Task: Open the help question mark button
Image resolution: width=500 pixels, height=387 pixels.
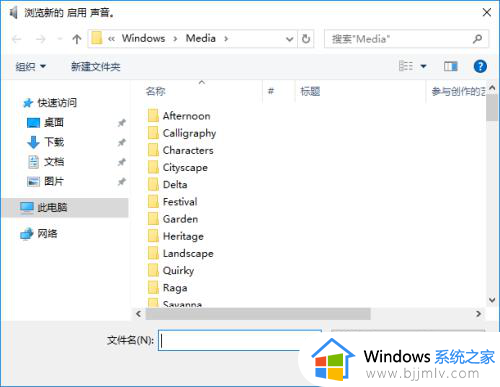Action: (480, 66)
